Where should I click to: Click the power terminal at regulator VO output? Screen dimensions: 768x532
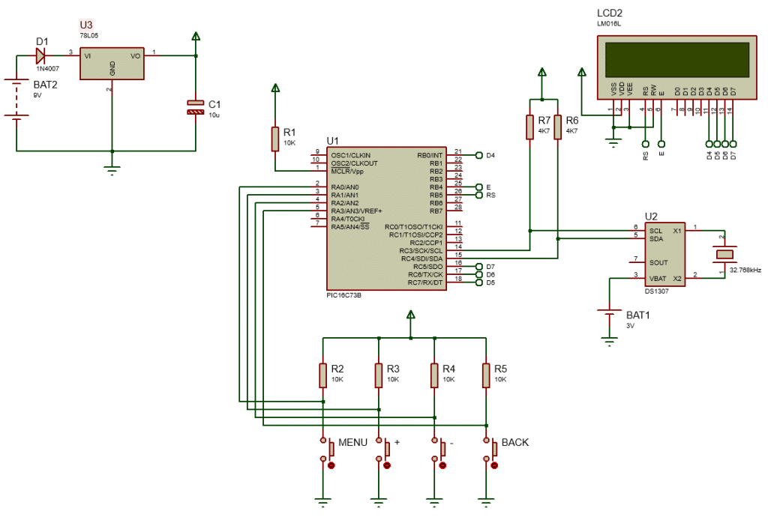pyautogui.click(x=196, y=36)
